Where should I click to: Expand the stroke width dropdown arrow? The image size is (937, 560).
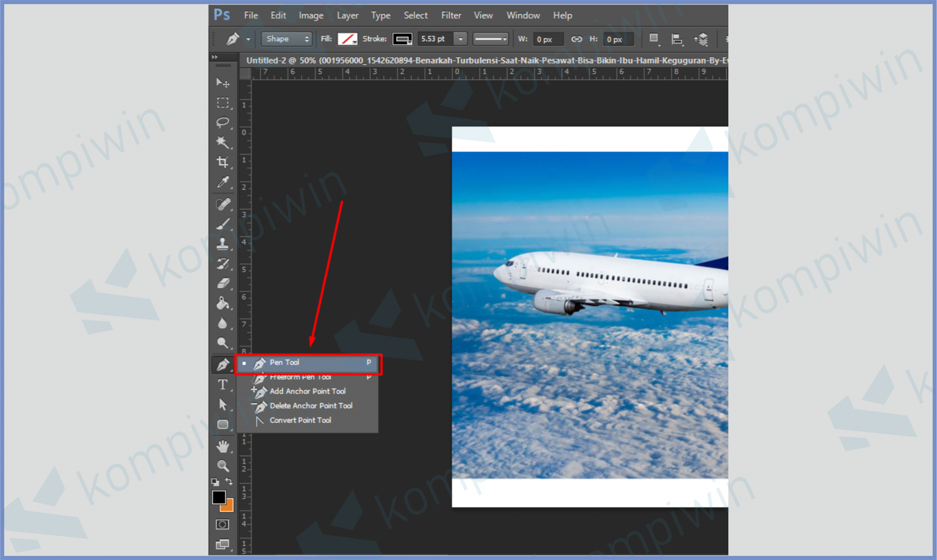(461, 39)
